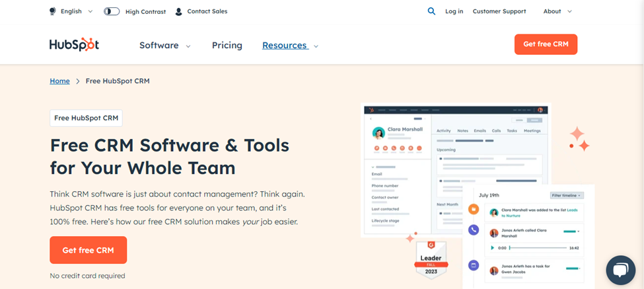
Task: Go to Customer Support
Action: click(x=499, y=11)
